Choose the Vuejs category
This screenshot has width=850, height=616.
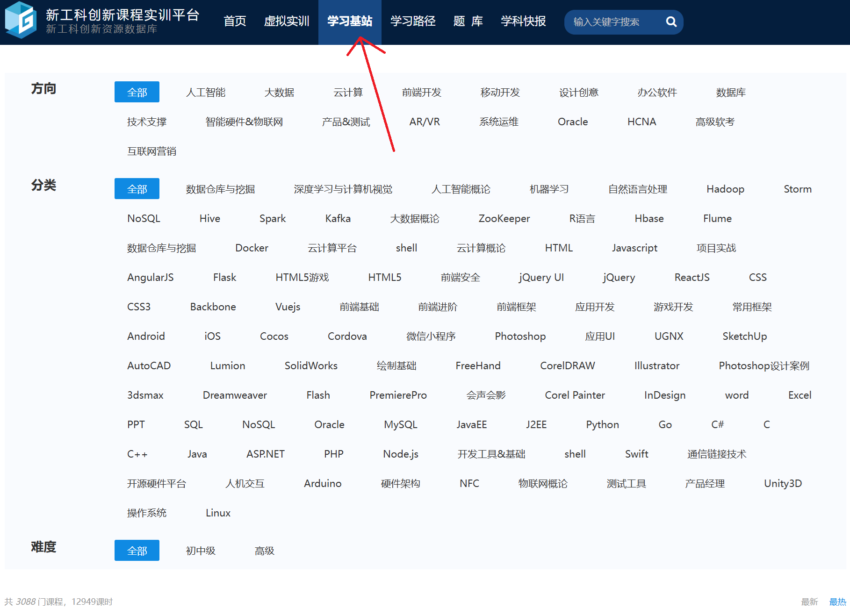click(x=288, y=307)
